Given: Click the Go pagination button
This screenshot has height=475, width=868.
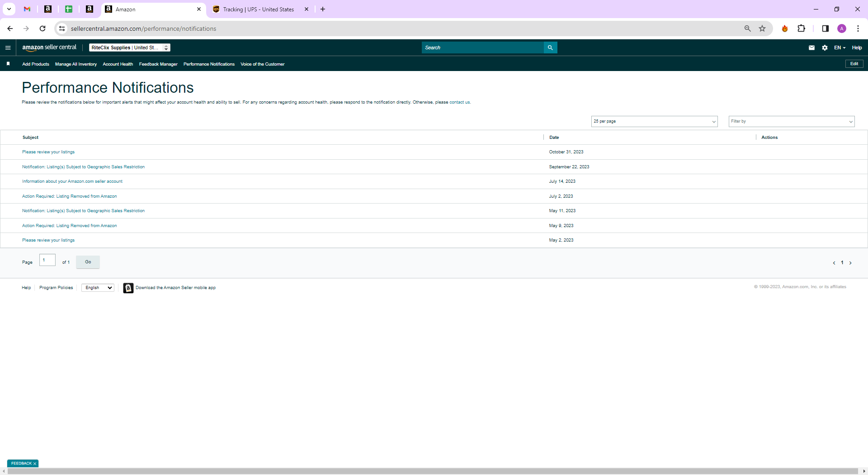Looking at the screenshot, I should point(88,262).
